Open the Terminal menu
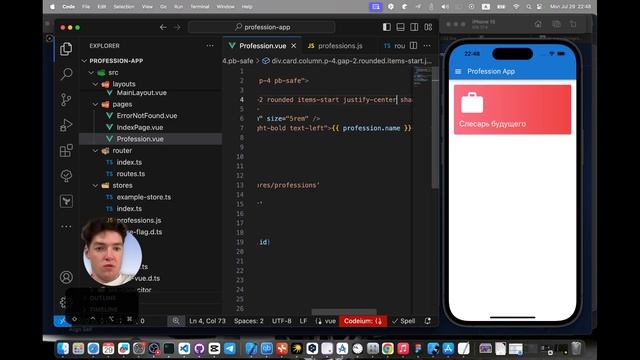 pos(200,7)
